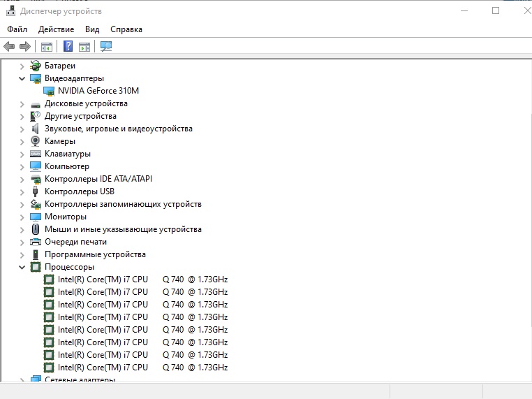
Task: Select the Программные устройства label
Action: pos(95,254)
